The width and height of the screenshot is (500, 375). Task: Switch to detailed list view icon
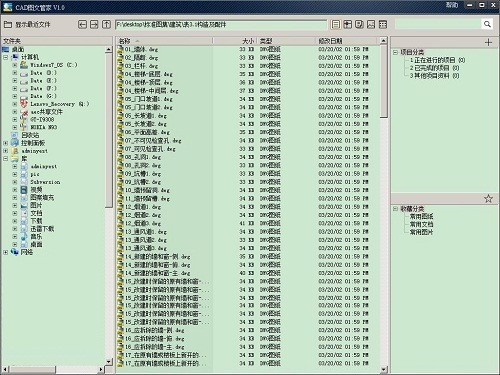336,24
